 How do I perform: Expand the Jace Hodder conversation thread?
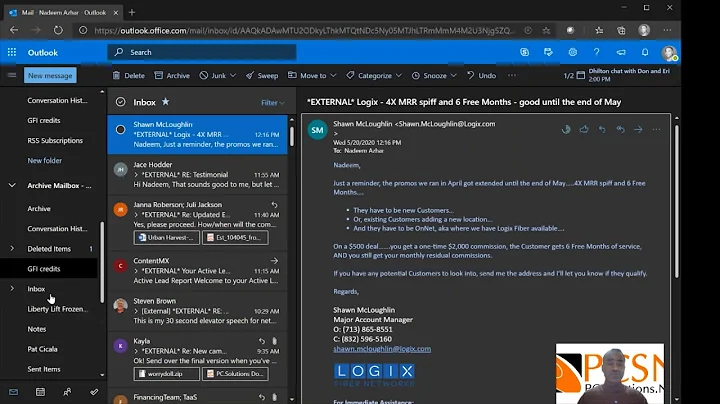point(136,174)
